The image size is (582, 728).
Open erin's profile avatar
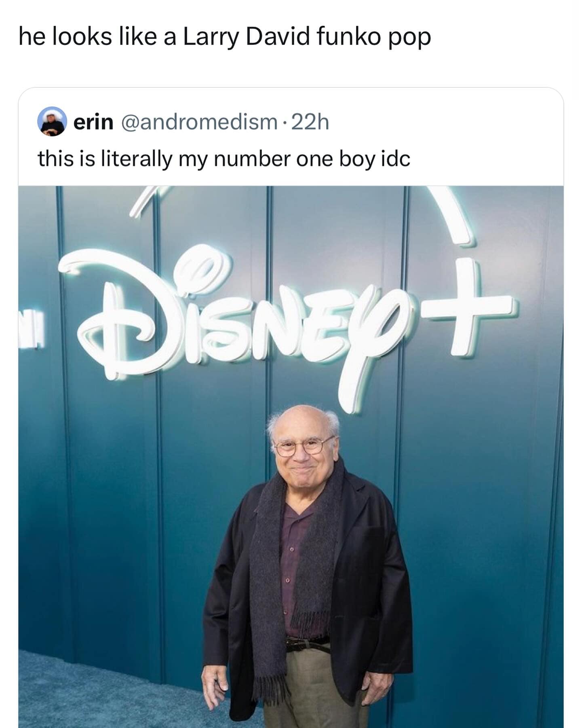tap(52, 121)
